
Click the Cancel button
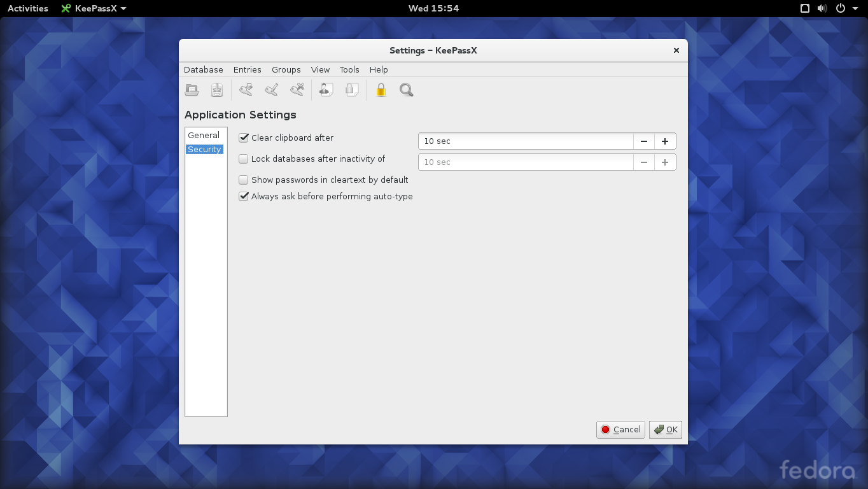tap(620, 430)
